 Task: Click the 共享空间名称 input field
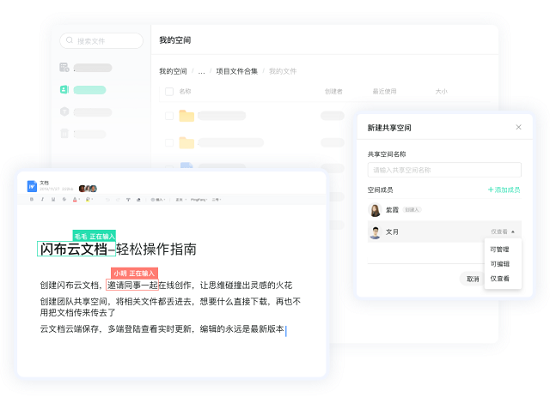click(x=444, y=170)
